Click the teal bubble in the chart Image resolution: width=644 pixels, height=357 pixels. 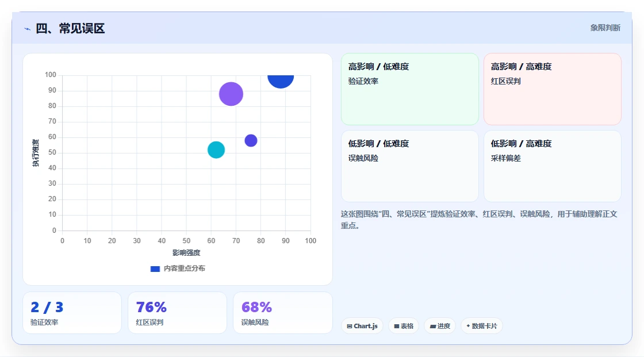pyautogui.click(x=216, y=149)
